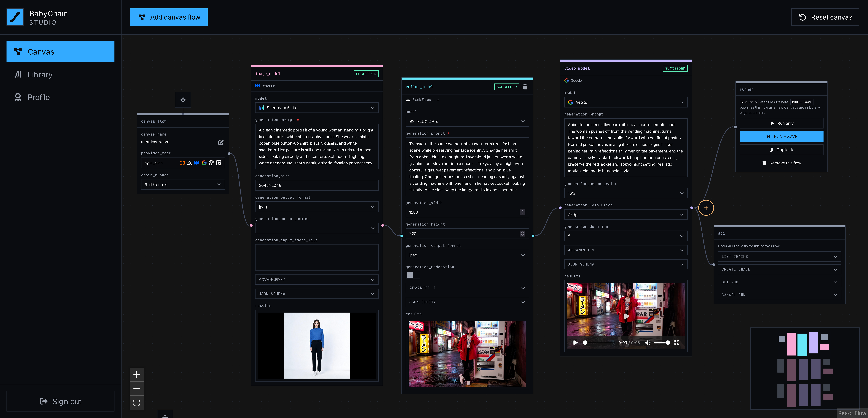Click the Google icon in provider_mode row
Viewport: 868px width, 418px height.
point(204,163)
